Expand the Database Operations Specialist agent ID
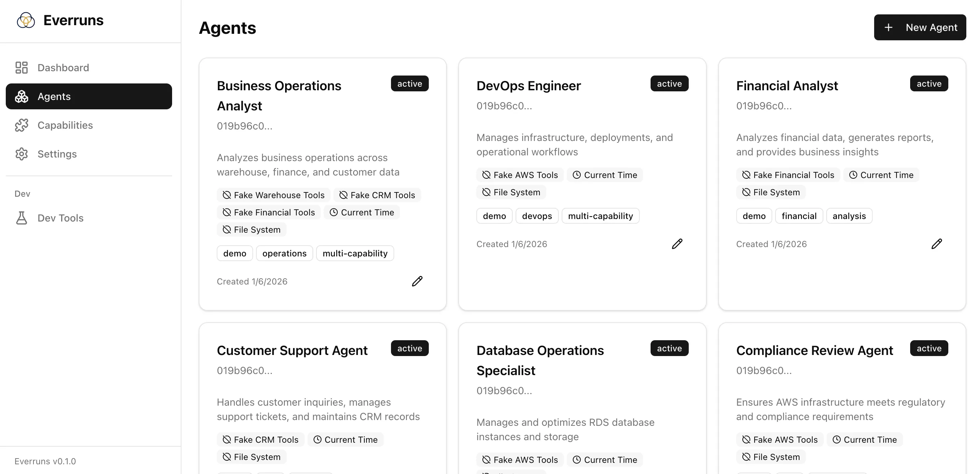 (x=504, y=390)
